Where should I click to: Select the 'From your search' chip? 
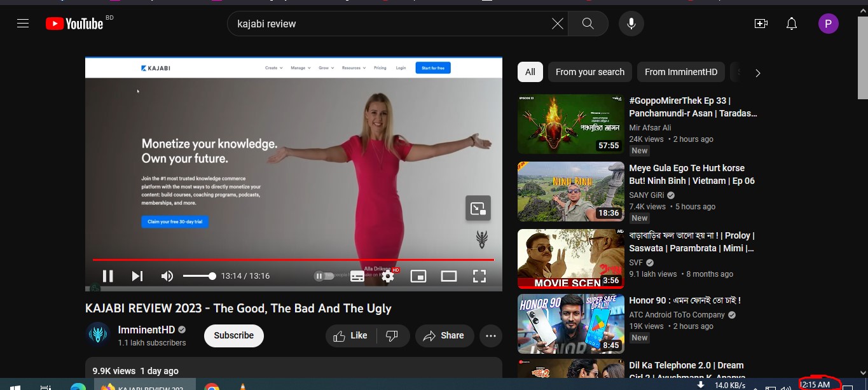[590, 72]
